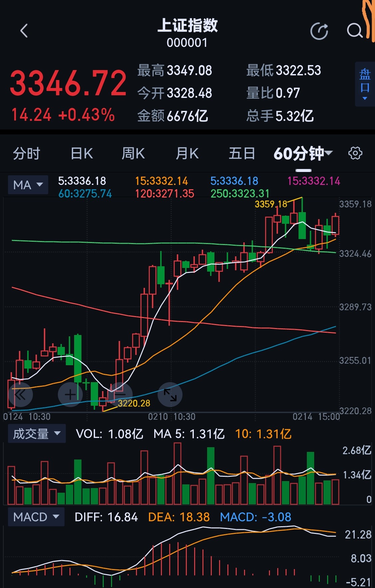Tap VOL: 1.08亿 readout
375x588 pixels.
[109, 434]
